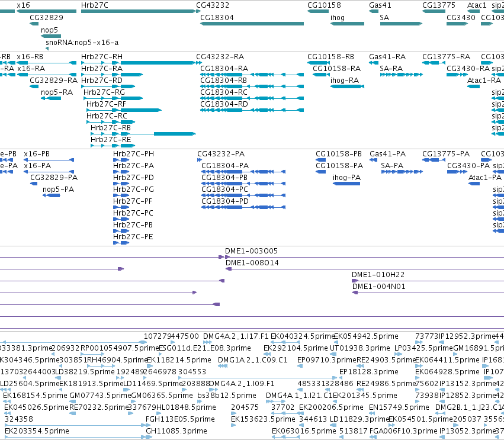Select the transcript label "CG43232-RA"
Image resolution: width=504 pixels, height=440 pixels.
click(x=220, y=57)
